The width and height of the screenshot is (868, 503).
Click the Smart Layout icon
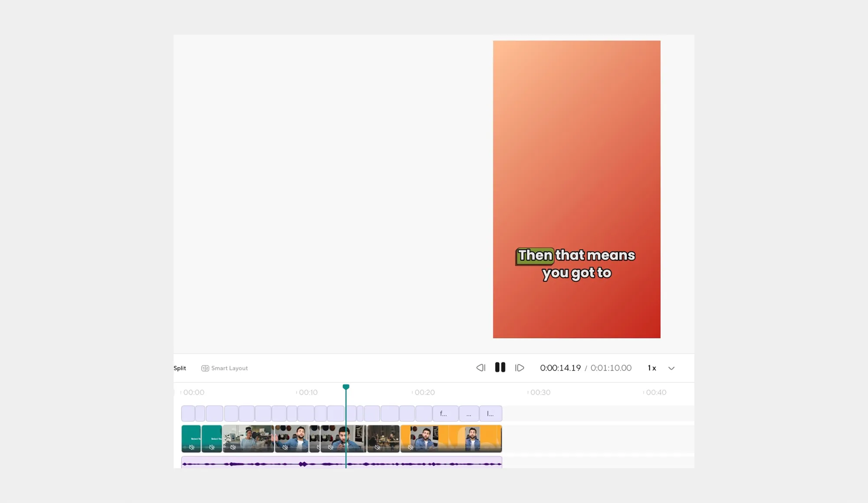pos(205,368)
